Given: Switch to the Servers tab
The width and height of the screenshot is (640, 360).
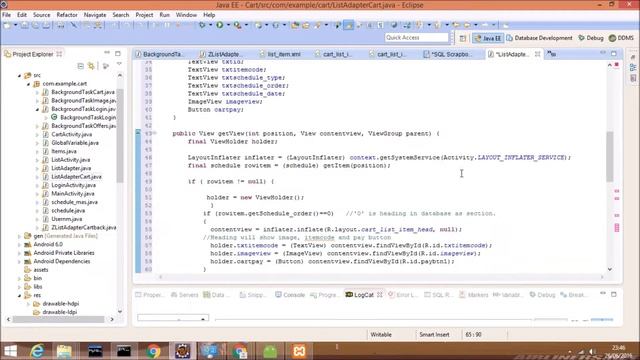Looking at the screenshot, I should [185, 295].
